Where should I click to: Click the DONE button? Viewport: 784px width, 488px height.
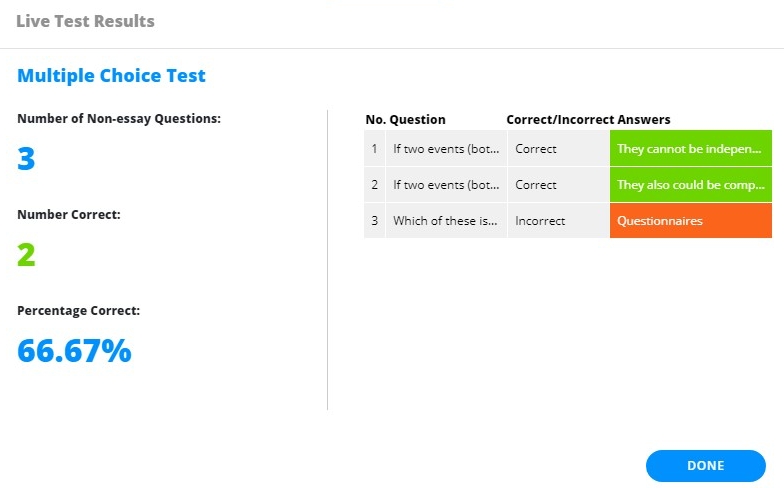pos(705,465)
